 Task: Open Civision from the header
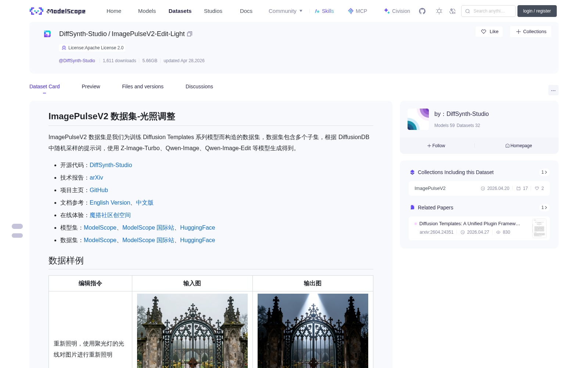click(397, 11)
